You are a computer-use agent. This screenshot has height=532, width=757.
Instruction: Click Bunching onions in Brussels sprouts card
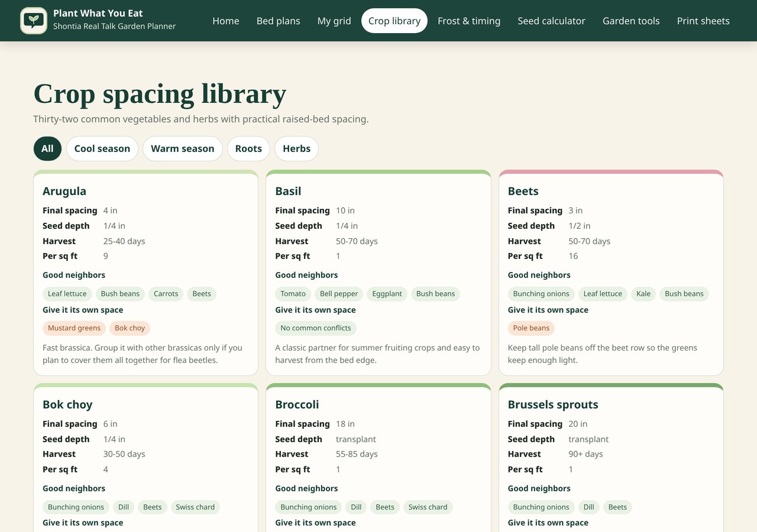tap(541, 507)
